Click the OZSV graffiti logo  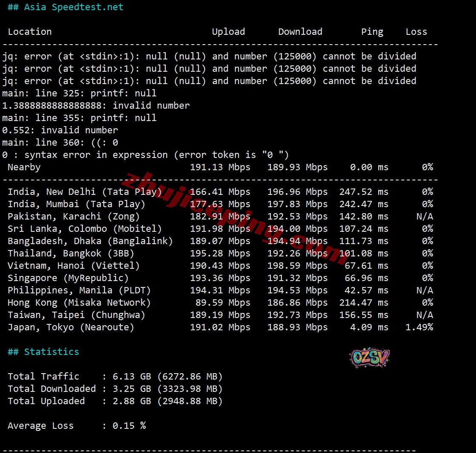[x=369, y=358]
